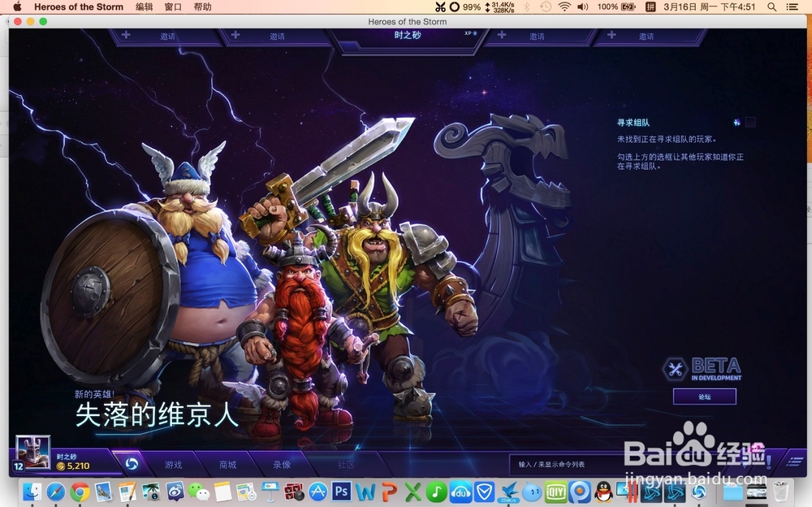Open the Heroes of the Storm app menu
This screenshot has width=812, height=507.
pos(79,6)
